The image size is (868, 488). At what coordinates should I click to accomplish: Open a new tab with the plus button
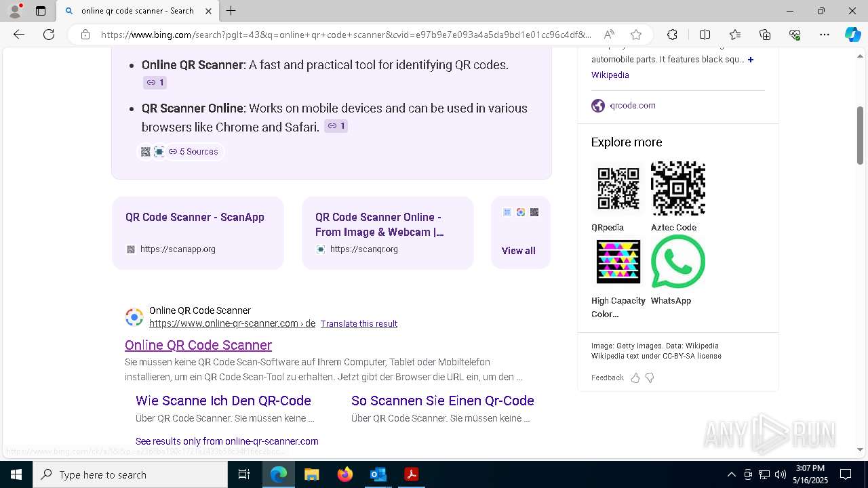pyautogui.click(x=231, y=11)
